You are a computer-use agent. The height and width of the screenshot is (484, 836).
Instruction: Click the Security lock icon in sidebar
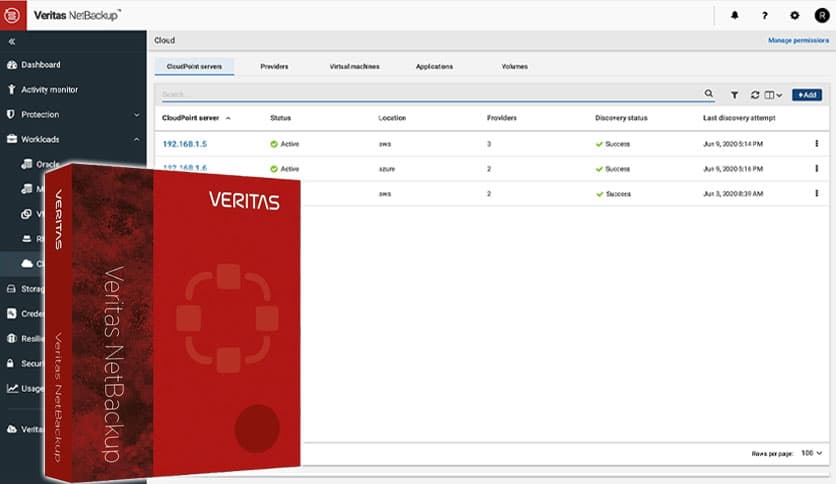(x=10, y=363)
